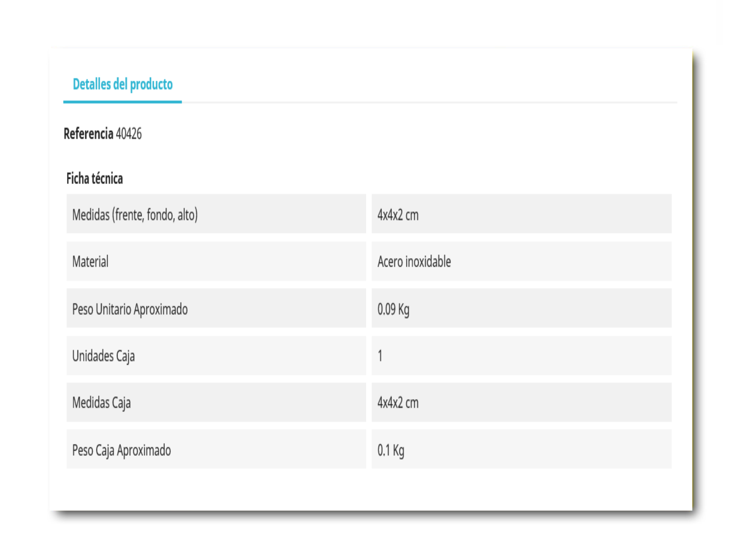This screenshot has height=560, width=746.
Task: Click the Peso Caja Aproximado label
Action: [x=121, y=450]
